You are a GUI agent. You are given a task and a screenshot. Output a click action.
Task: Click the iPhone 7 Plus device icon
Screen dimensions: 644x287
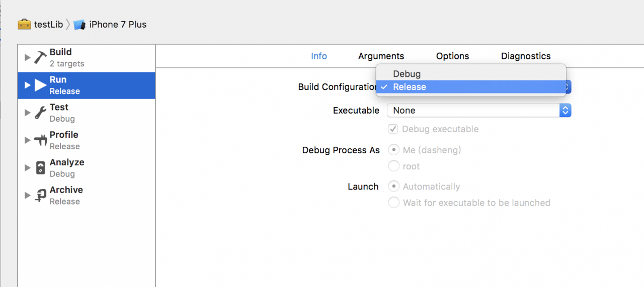tap(79, 25)
